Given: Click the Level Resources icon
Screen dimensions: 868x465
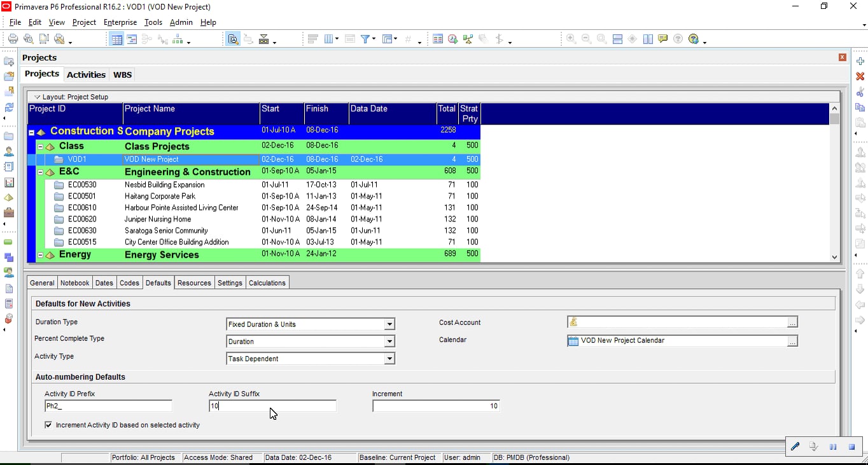Looking at the screenshot, I should click(468, 39).
